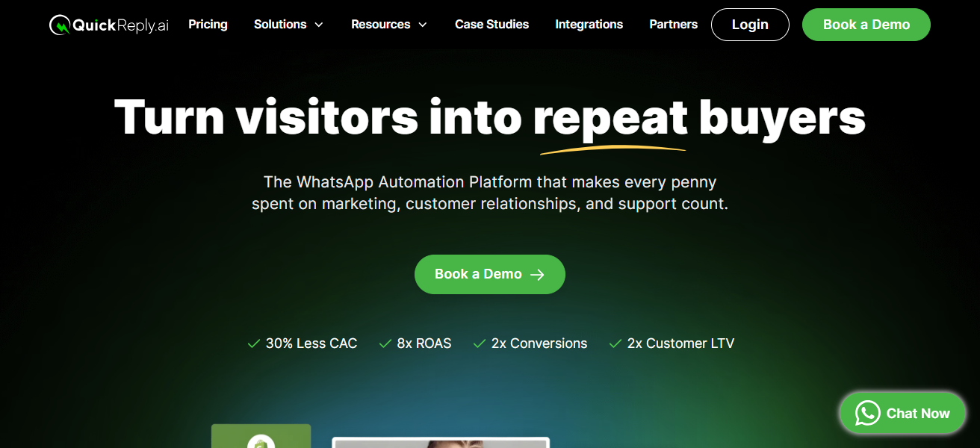
Task: Open the Integrations page
Action: (x=589, y=25)
